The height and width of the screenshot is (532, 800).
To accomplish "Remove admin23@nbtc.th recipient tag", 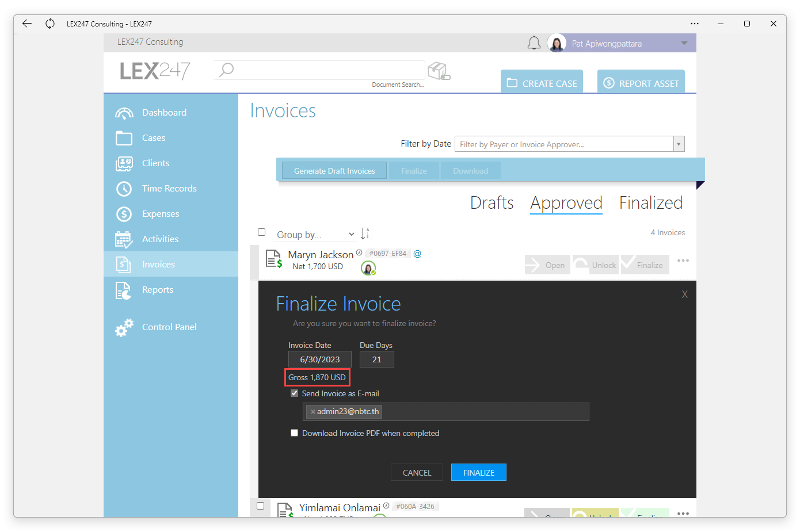I will [x=313, y=412].
